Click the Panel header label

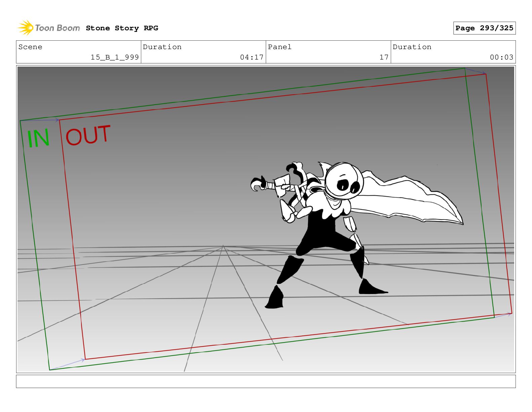(279, 47)
